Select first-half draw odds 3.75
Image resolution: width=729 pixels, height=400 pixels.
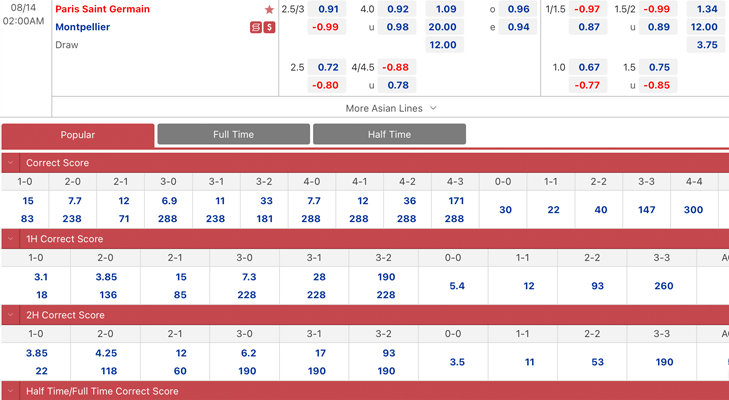pyautogui.click(x=706, y=45)
